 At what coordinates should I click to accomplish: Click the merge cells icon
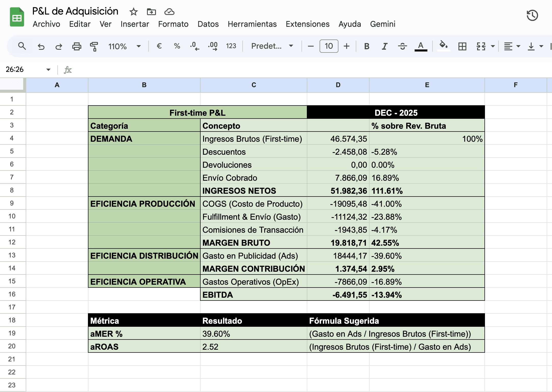tap(481, 46)
